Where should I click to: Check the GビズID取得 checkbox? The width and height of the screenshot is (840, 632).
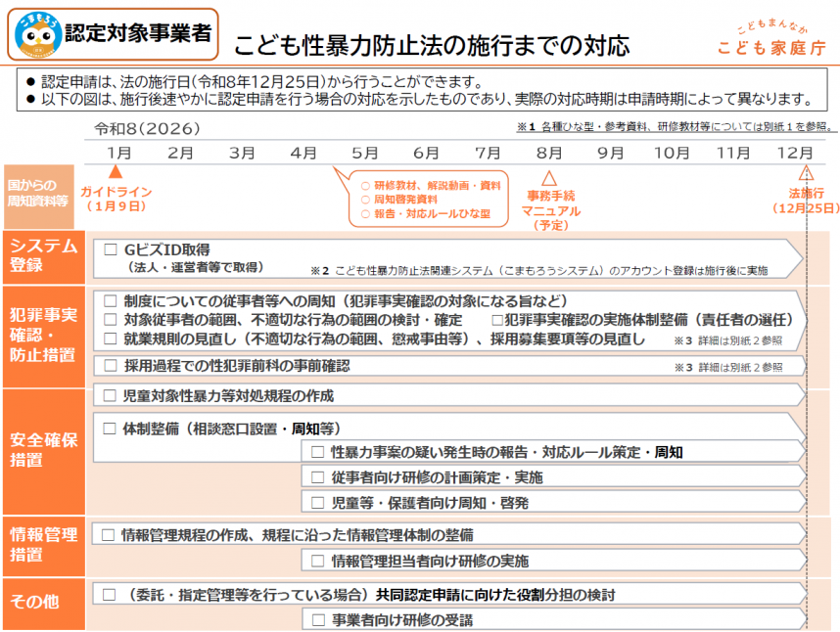pyautogui.click(x=111, y=249)
